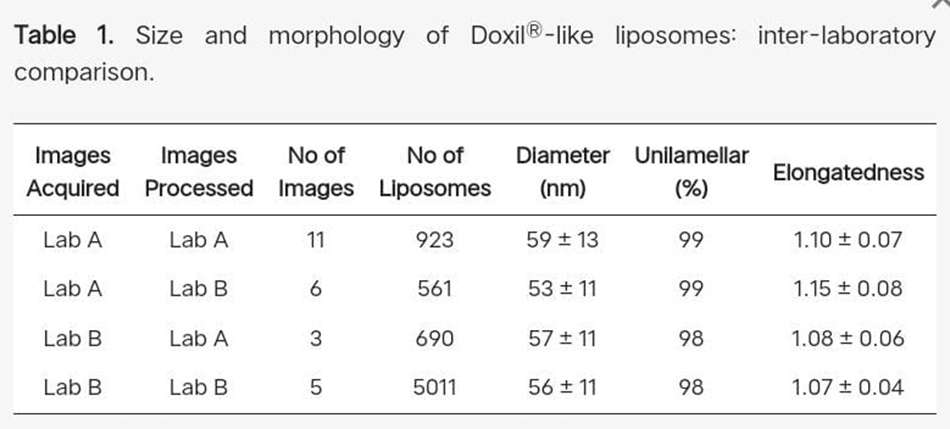Image resolution: width=950 pixels, height=429 pixels.
Task: Click the elongatedness value "1.15 ± 0.08"
Action: click(847, 289)
